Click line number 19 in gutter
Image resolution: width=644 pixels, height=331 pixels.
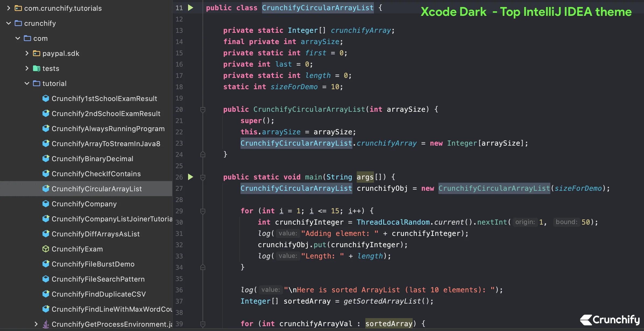point(179,98)
